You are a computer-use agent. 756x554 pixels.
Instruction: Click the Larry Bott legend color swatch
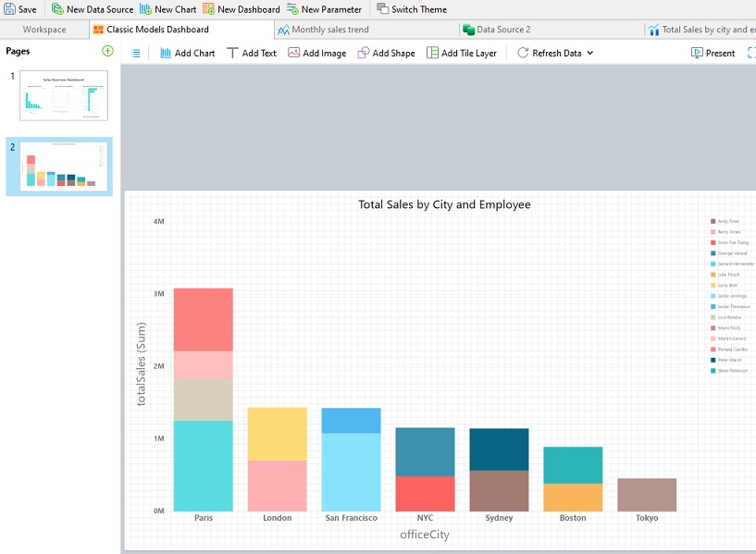point(713,285)
